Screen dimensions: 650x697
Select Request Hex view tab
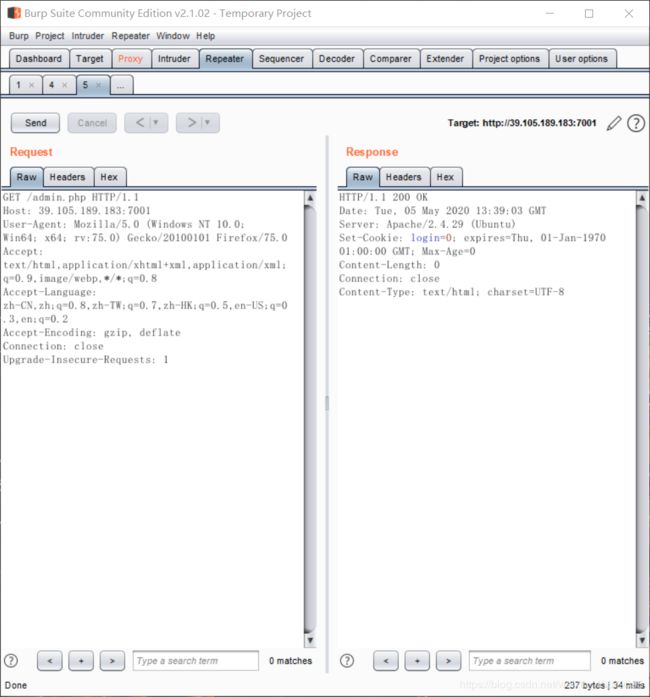(109, 177)
